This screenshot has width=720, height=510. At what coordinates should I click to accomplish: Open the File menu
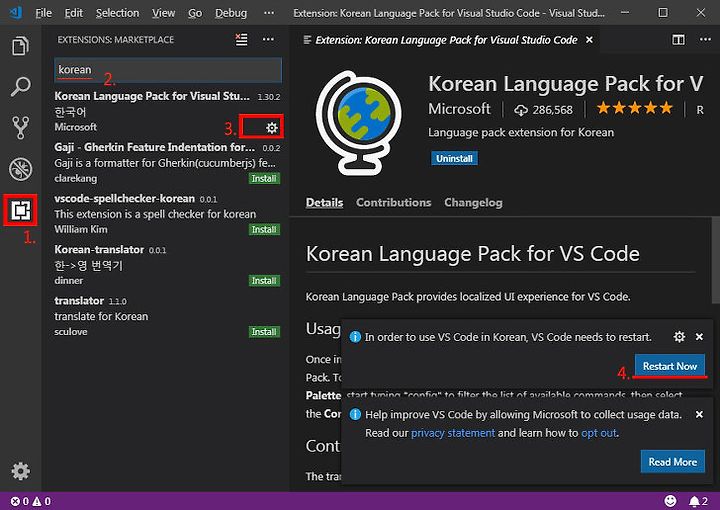point(44,13)
